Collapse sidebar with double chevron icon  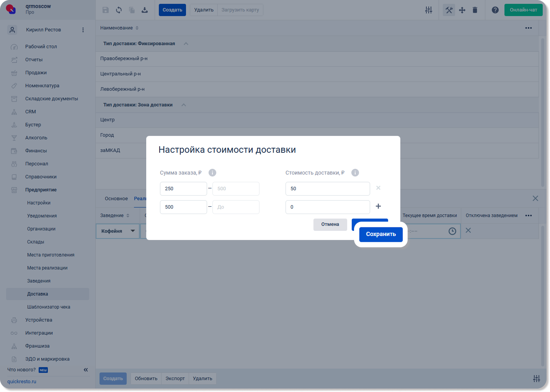pos(86,370)
